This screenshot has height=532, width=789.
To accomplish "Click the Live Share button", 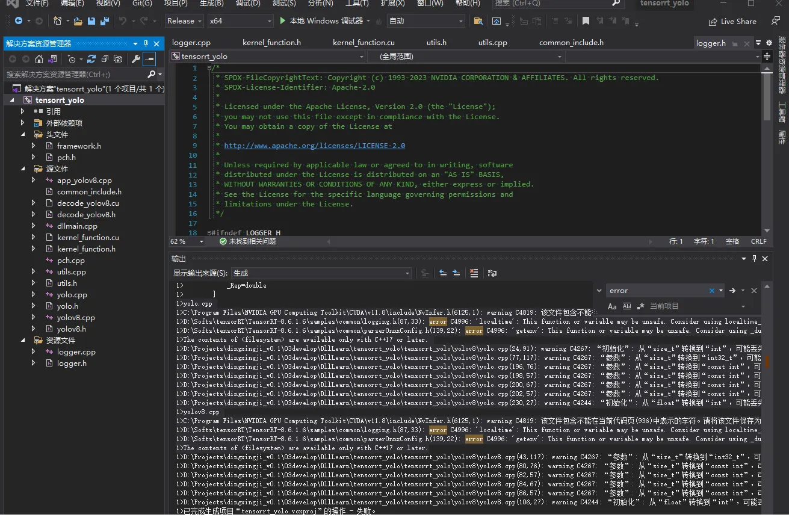I will point(732,21).
